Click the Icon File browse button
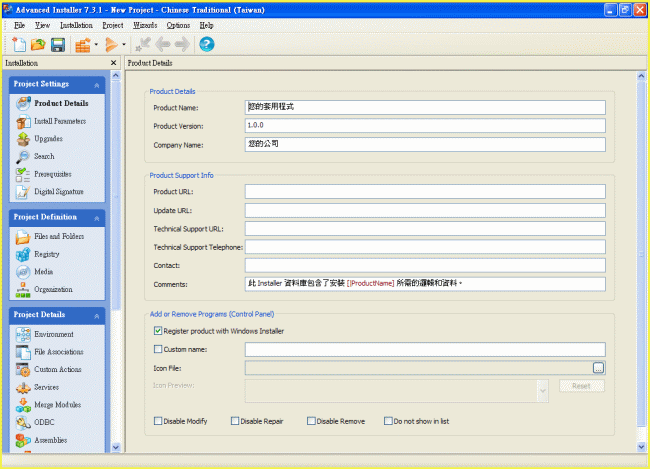The image size is (650, 469). [x=598, y=368]
